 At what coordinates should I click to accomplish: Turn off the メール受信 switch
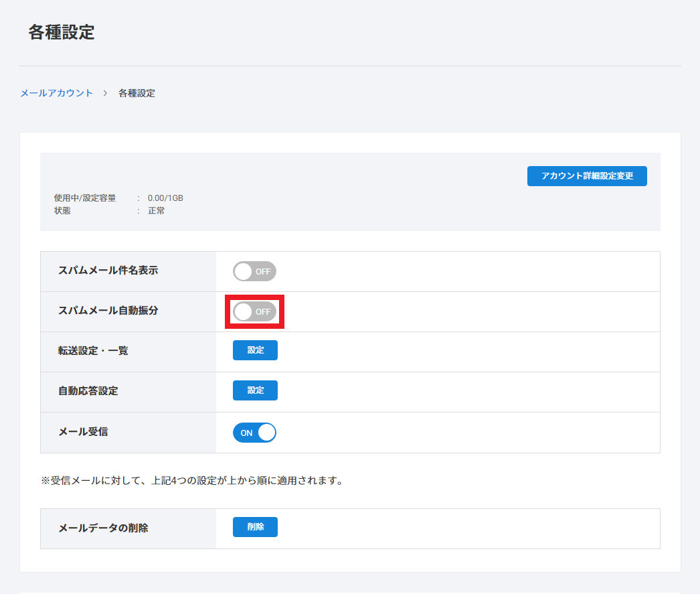(254, 433)
